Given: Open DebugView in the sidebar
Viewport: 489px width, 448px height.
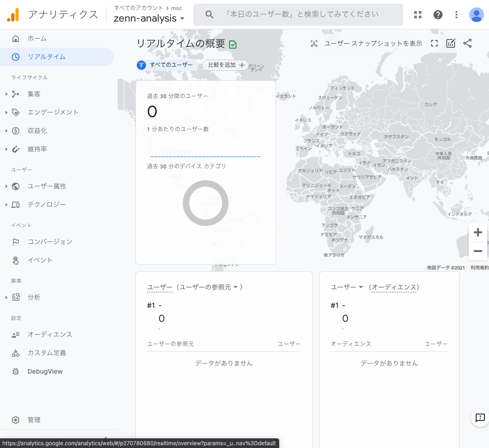Looking at the screenshot, I should 45,371.
